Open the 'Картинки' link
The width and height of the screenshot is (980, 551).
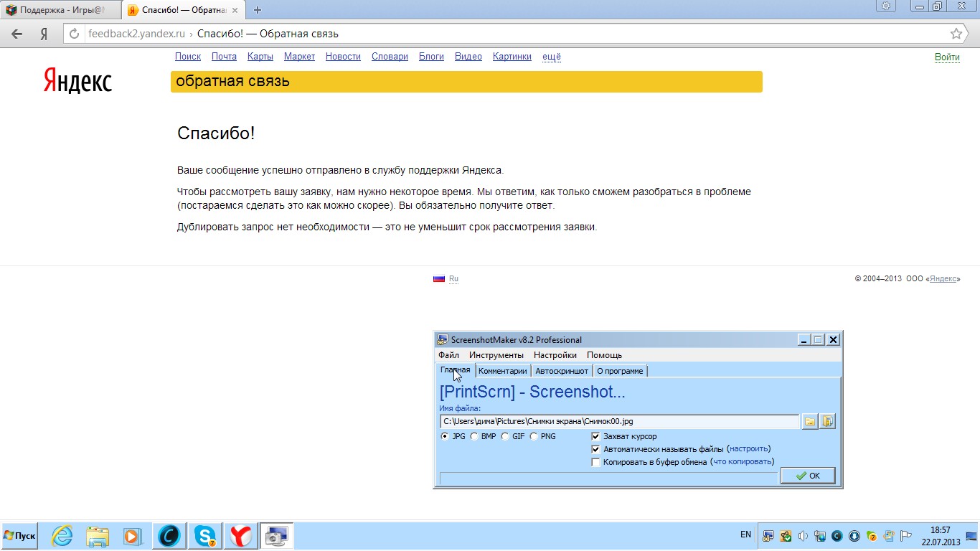[x=512, y=57]
